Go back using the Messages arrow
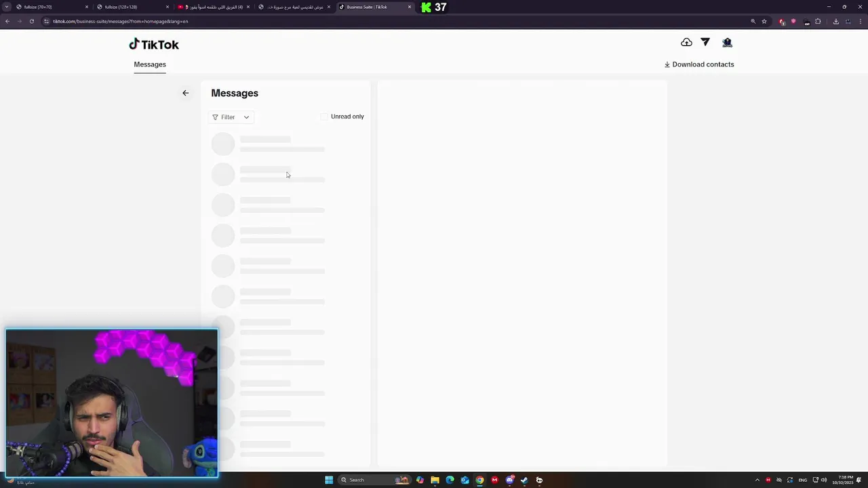 (x=185, y=93)
